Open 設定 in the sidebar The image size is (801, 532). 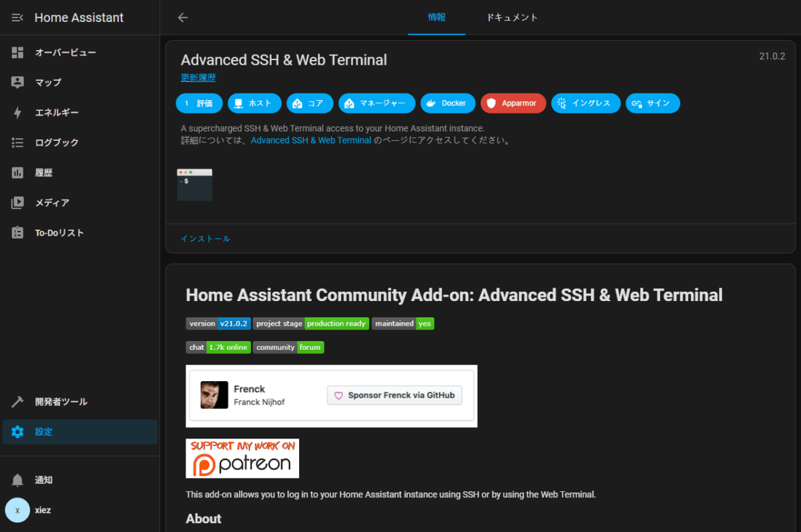(80, 432)
